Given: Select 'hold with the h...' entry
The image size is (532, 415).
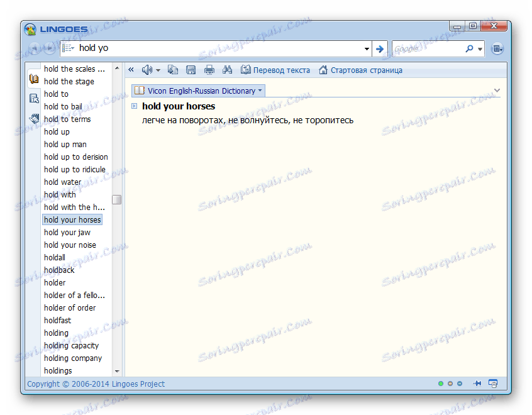Looking at the screenshot, I should tap(74, 207).
